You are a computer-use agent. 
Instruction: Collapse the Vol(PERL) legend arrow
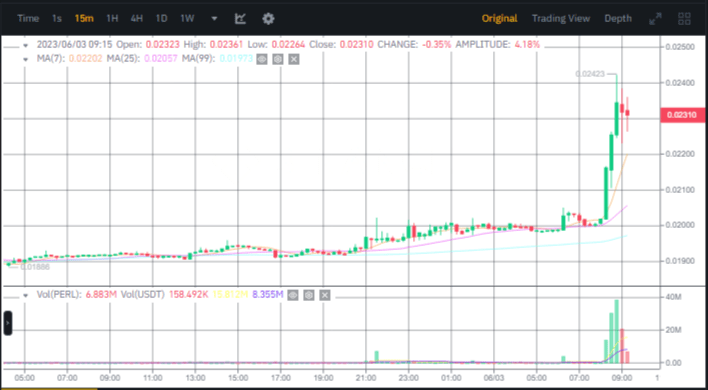(26, 295)
